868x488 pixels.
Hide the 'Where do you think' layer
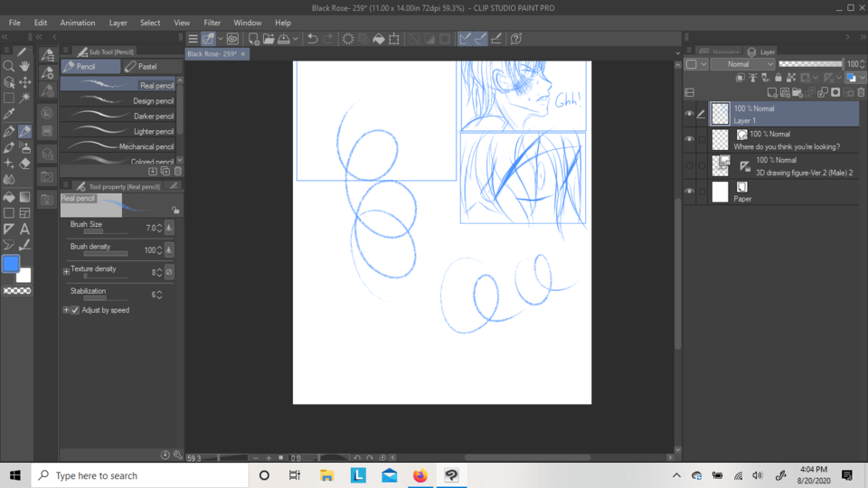point(689,139)
